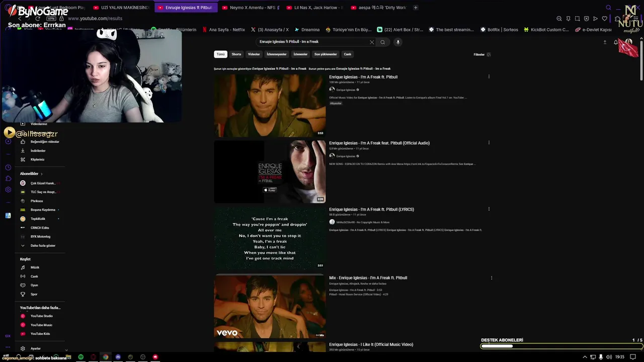Switch to aespa Dirty Work tab

(x=379, y=8)
